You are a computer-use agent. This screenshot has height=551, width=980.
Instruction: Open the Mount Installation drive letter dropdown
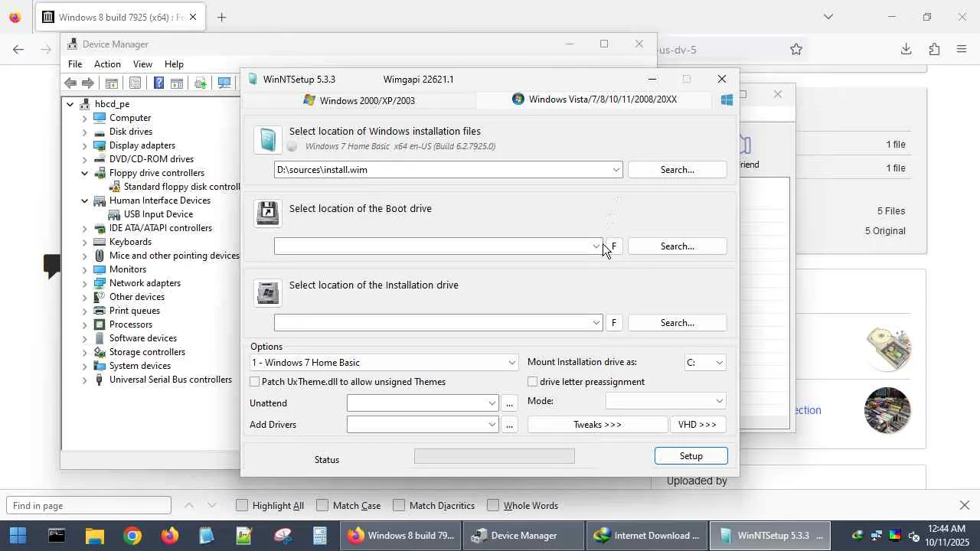pyautogui.click(x=719, y=363)
